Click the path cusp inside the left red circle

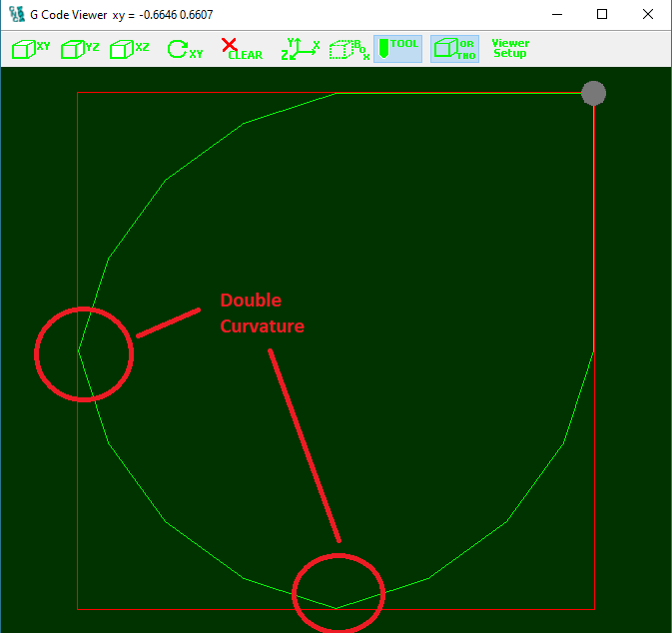point(79,350)
